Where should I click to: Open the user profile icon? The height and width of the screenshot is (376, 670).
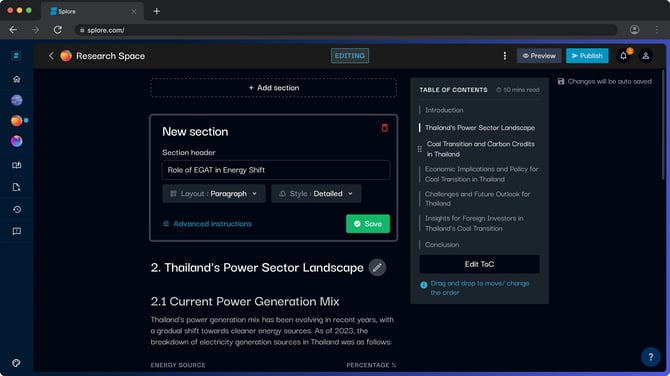(x=646, y=56)
